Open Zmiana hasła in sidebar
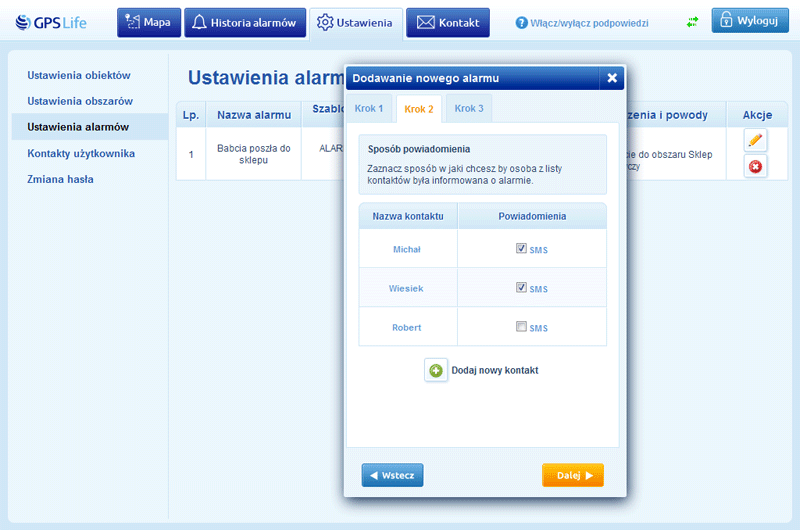800x530 pixels. tap(60, 179)
